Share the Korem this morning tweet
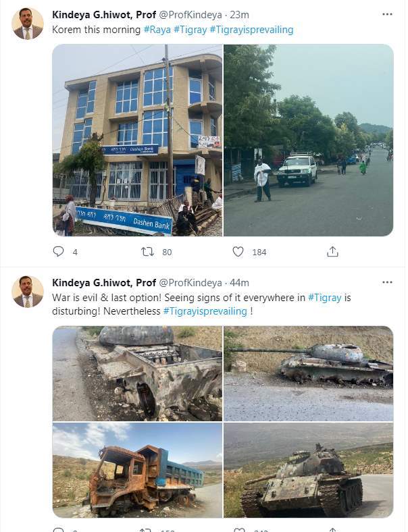408x532 pixels. point(332,252)
